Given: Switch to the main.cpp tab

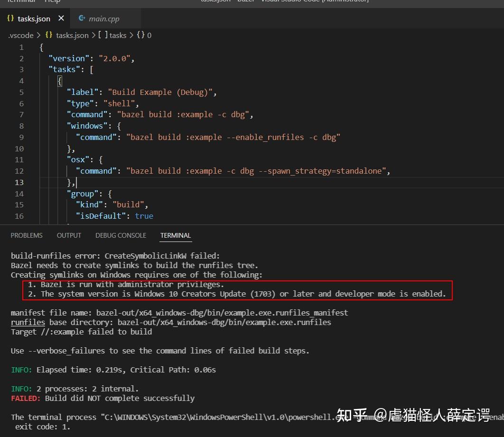Looking at the screenshot, I should 103,19.
